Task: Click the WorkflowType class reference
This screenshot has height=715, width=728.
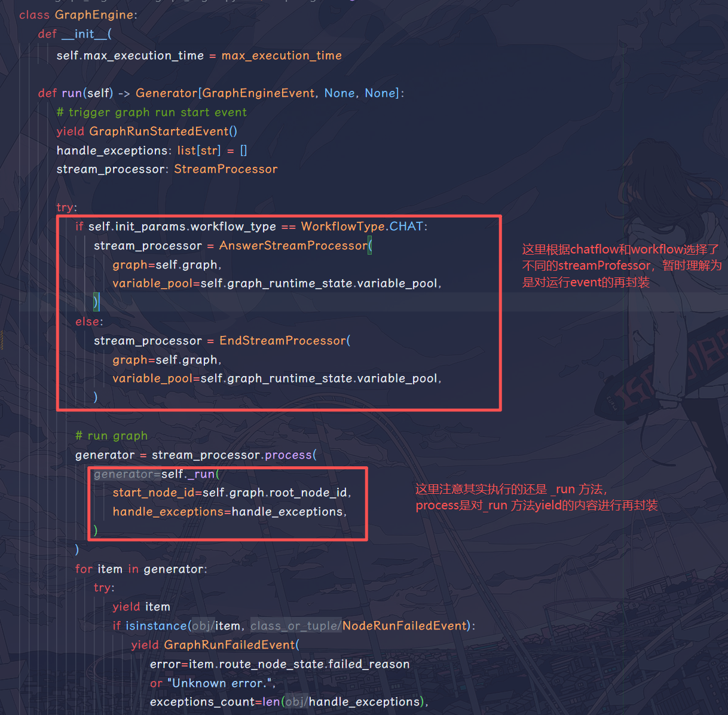Action: (x=342, y=227)
